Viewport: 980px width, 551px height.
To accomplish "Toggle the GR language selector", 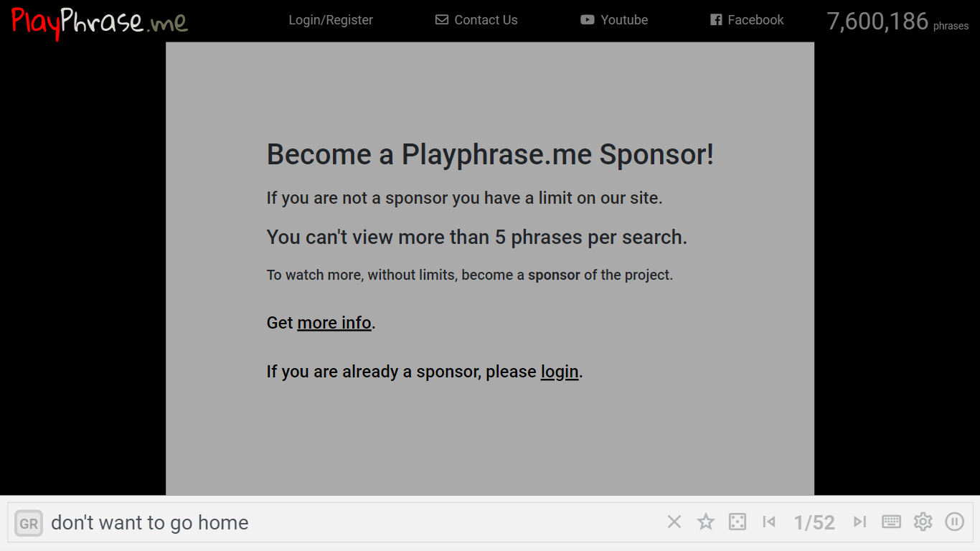I will point(28,522).
